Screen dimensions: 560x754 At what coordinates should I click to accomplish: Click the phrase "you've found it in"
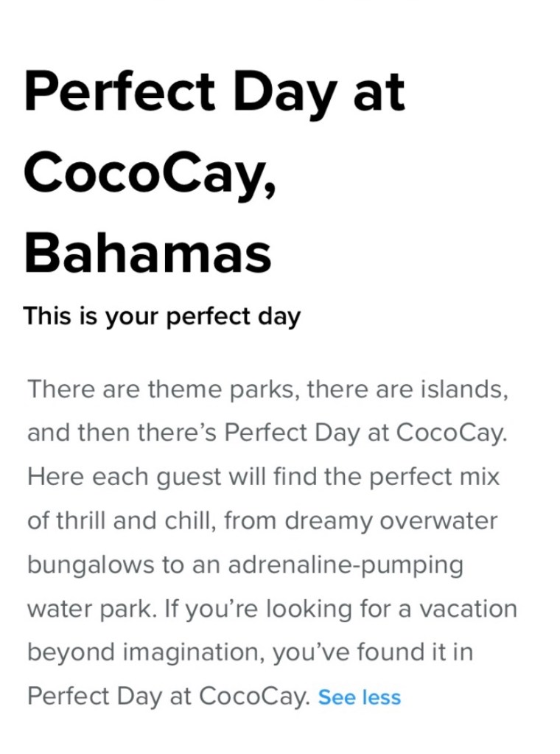pos(373,652)
